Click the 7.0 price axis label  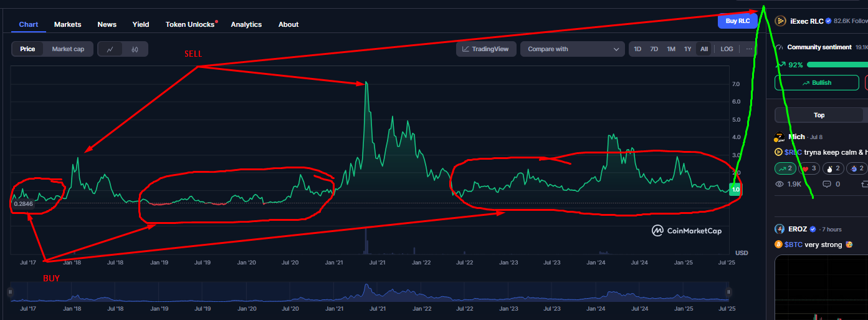pos(736,84)
